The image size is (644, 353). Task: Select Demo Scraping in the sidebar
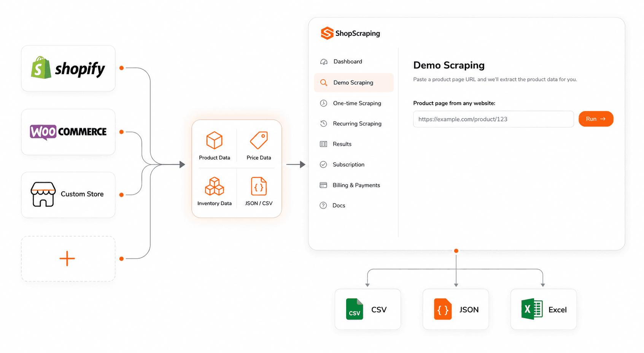tap(354, 82)
